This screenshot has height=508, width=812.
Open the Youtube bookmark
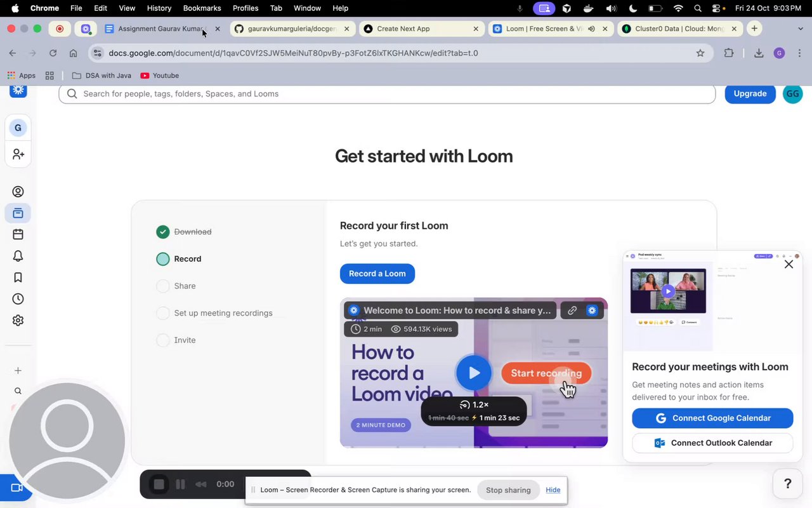click(x=160, y=76)
